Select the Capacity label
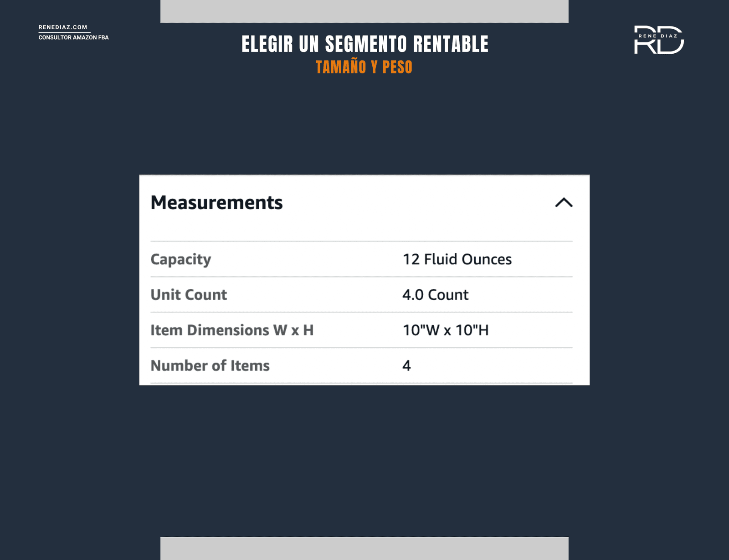Viewport: 729px width, 560px height. (x=181, y=259)
